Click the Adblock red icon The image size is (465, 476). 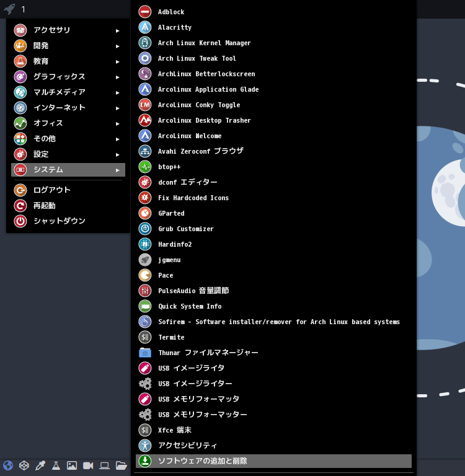[x=144, y=12]
